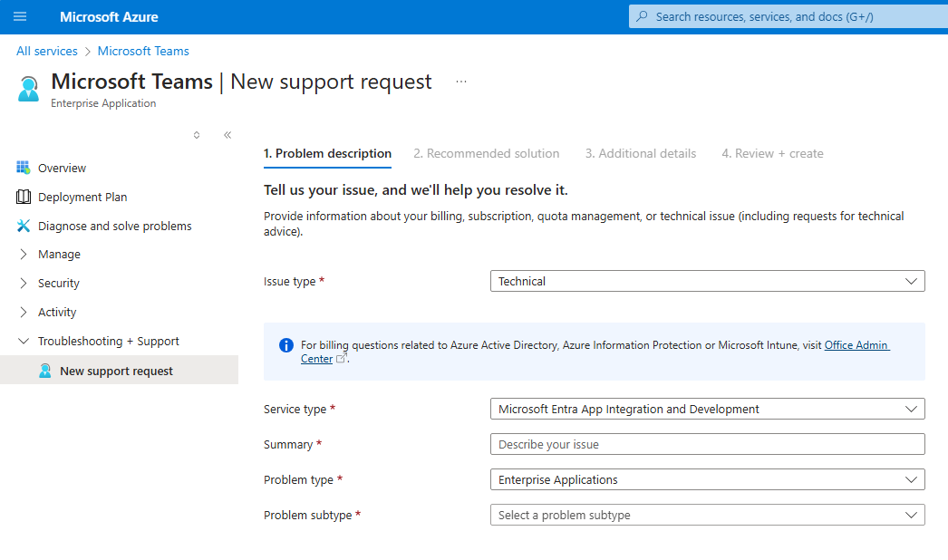Collapse the sidebar with double chevron
This screenshot has height=560, width=948.
click(227, 135)
